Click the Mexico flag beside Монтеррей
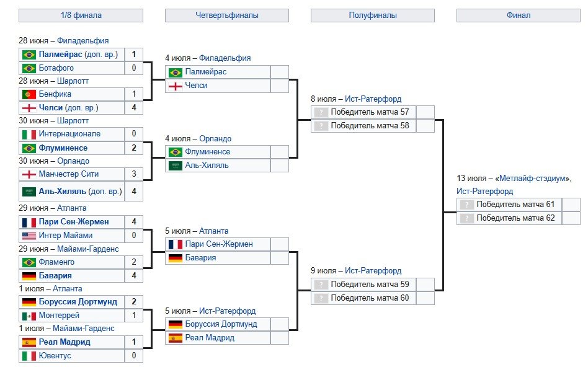Viewport: 588px width, 367px height. click(29, 316)
